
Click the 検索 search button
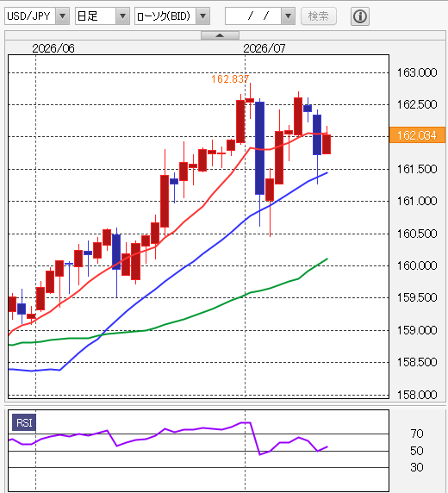(319, 16)
